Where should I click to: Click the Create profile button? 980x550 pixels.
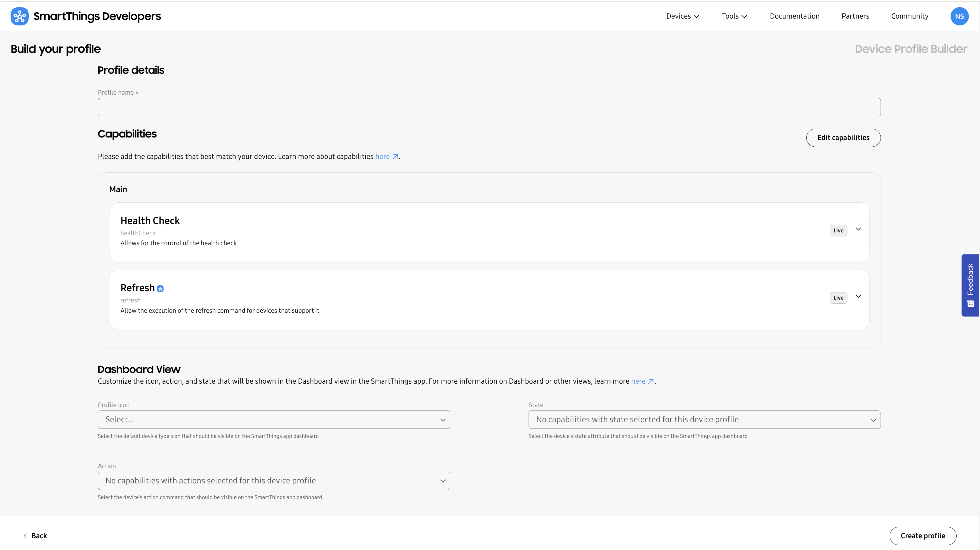pyautogui.click(x=923, y=535)
